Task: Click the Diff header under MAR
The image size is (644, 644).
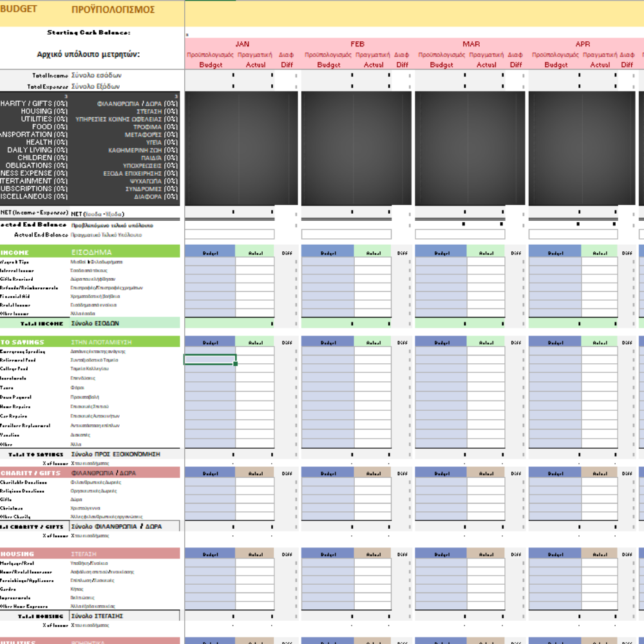Action: pos(516,65)
